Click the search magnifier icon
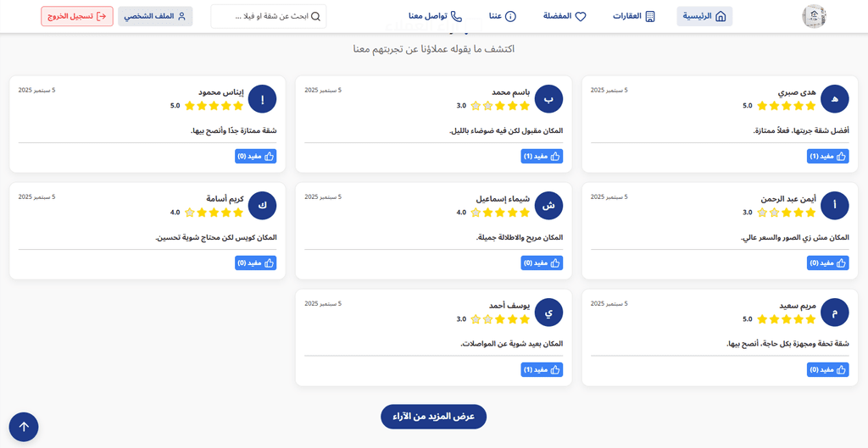Viewport: 868px width, 448px height. coord(315,16)
